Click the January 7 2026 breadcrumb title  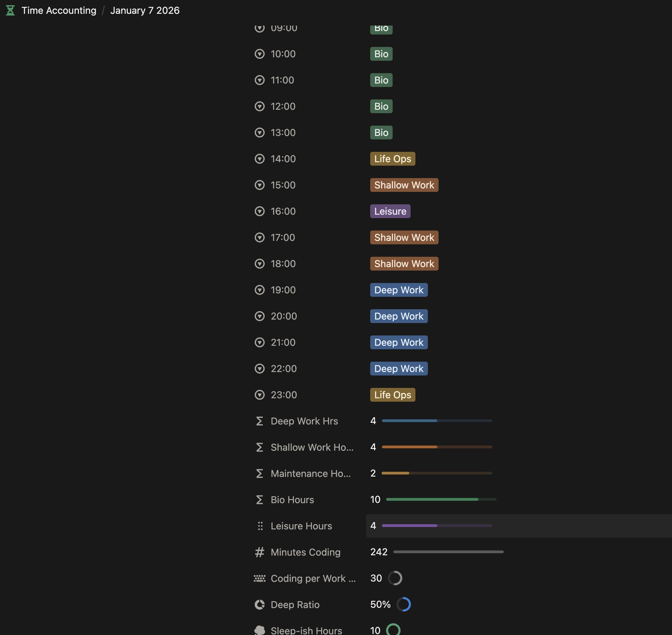145,10
